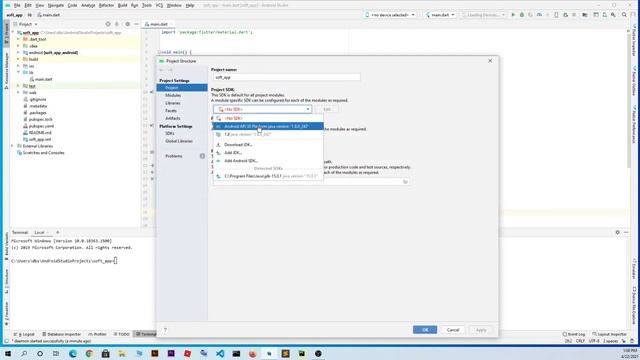Expand the .dart_tool folder

[x=18, y=39]
